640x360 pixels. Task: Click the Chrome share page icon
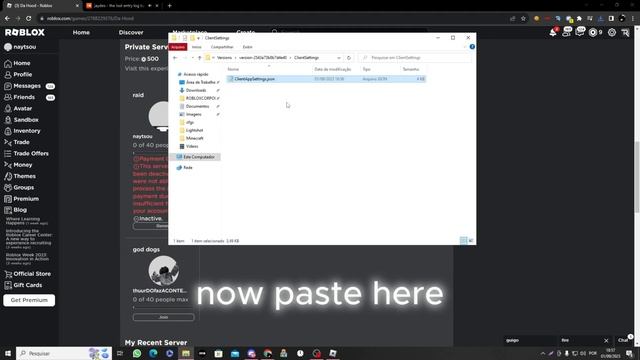(512, 18)
